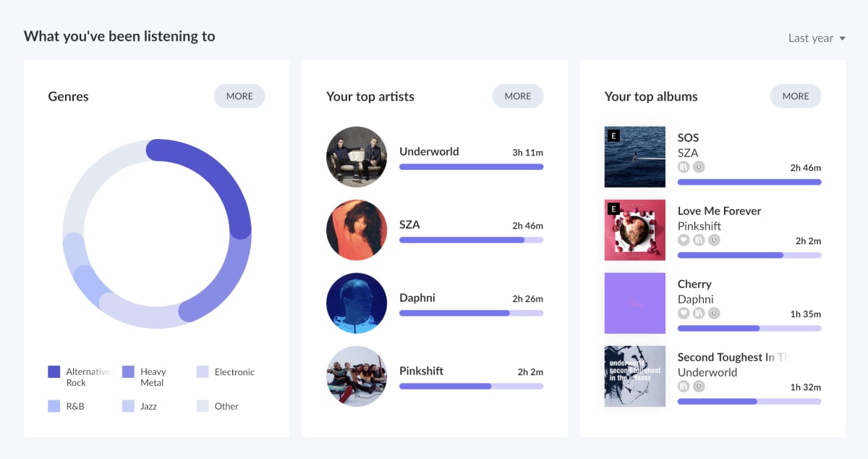The height and width of the screenshot is (459, 868).
Task: Click the Daphni name in top artists
Action: (417, 298)
